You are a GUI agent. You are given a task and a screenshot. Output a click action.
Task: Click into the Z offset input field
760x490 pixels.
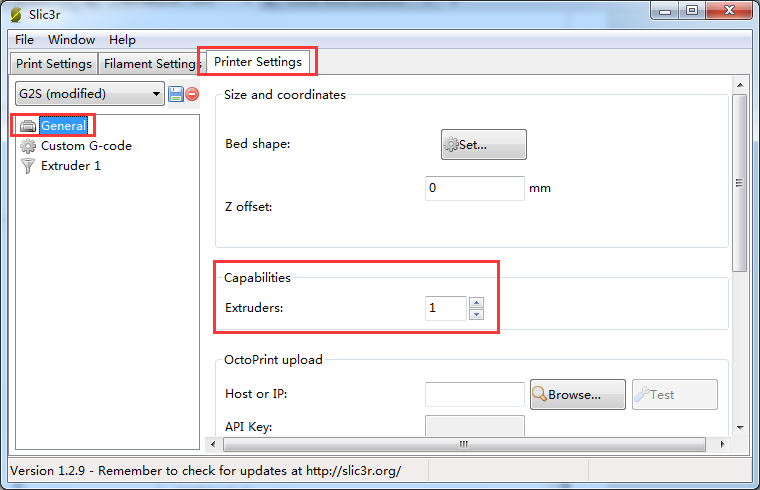tap(475, 188)
